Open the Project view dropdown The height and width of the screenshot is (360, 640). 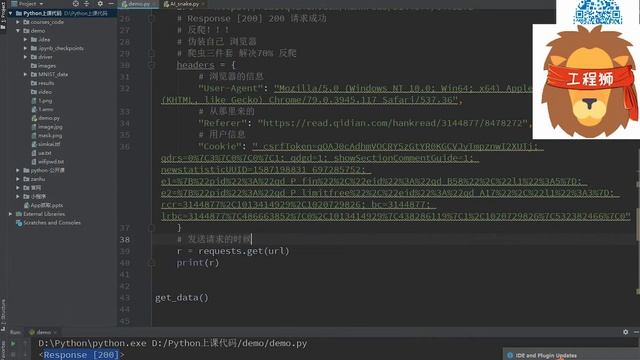click(x=28, y=4)
